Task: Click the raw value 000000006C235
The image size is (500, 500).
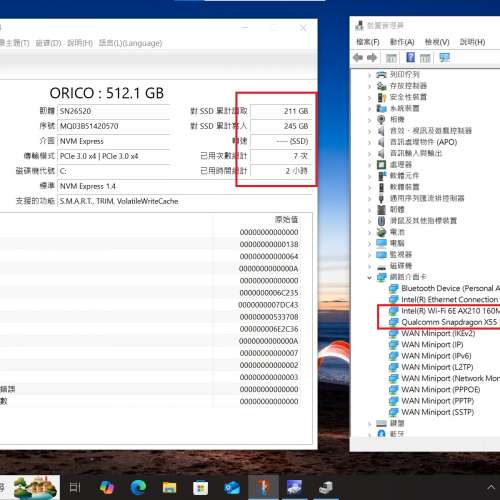Action: (x=269, y=293)
